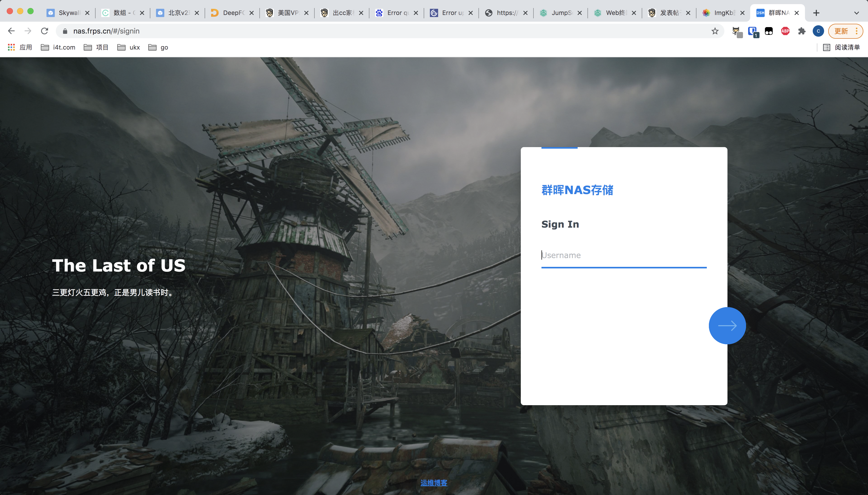
Task: Go back with the browser back arrow
Action: [11, 31]
